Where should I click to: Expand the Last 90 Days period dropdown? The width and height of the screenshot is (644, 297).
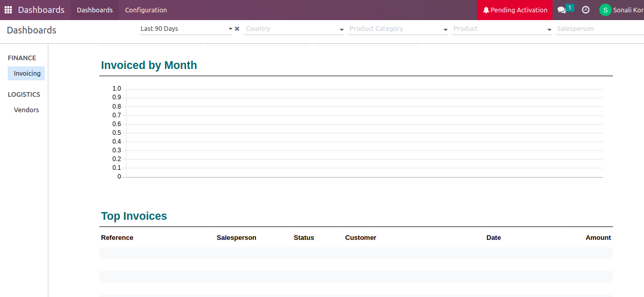tap(230, 29)
